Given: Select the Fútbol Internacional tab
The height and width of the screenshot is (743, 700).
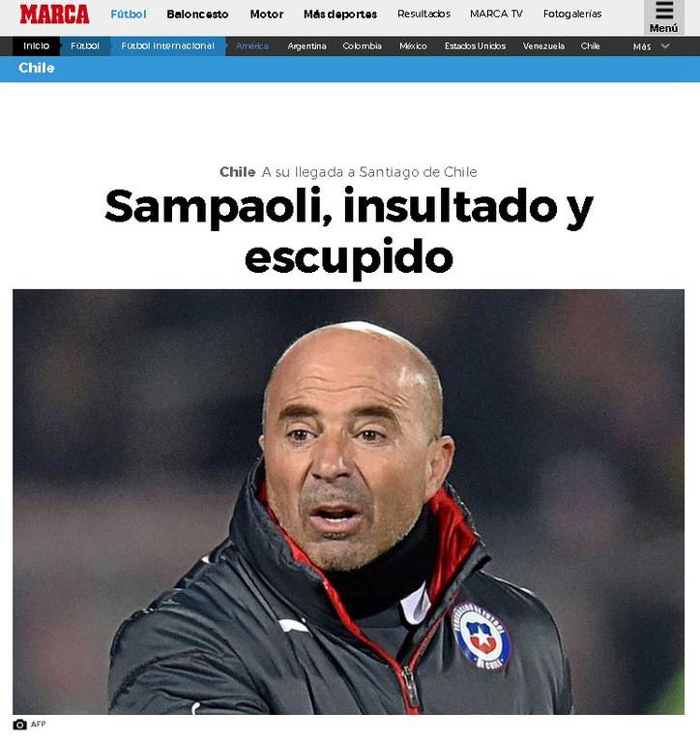Looking at the screenshot, I should click(167, 46).
